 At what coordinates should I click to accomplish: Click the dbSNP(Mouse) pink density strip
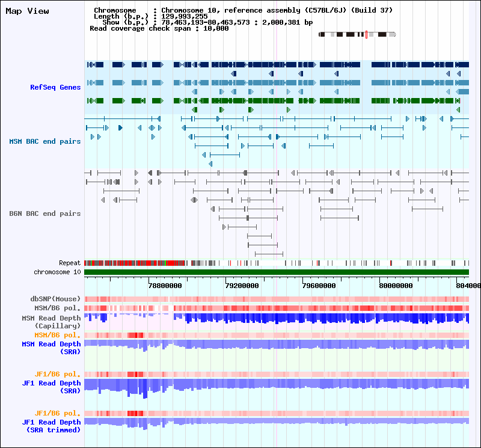coord(277,299)
